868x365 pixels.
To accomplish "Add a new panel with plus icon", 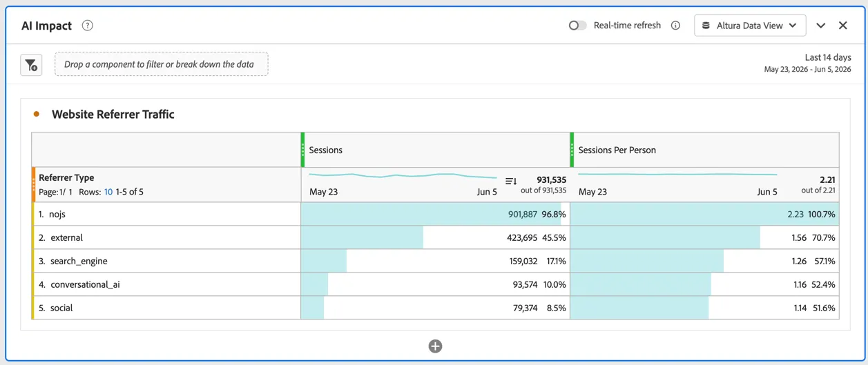I will (435, 346).
